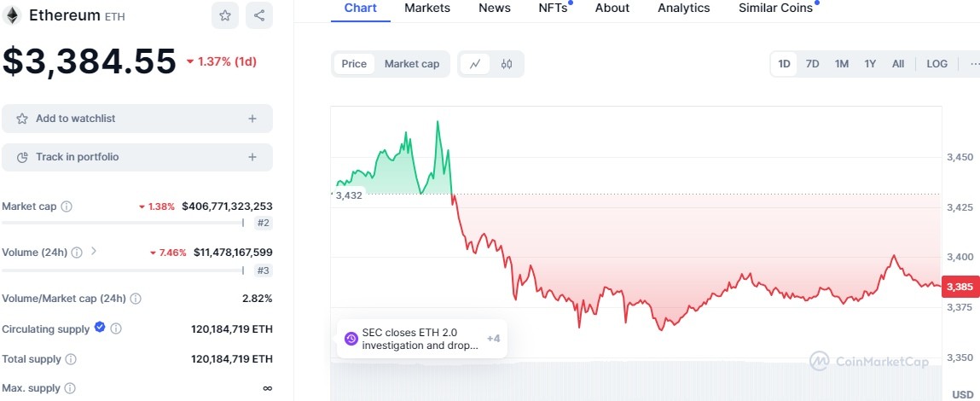Select the line chart view icon
This screenshot has width=980, height=401.
tap(475, 64)
